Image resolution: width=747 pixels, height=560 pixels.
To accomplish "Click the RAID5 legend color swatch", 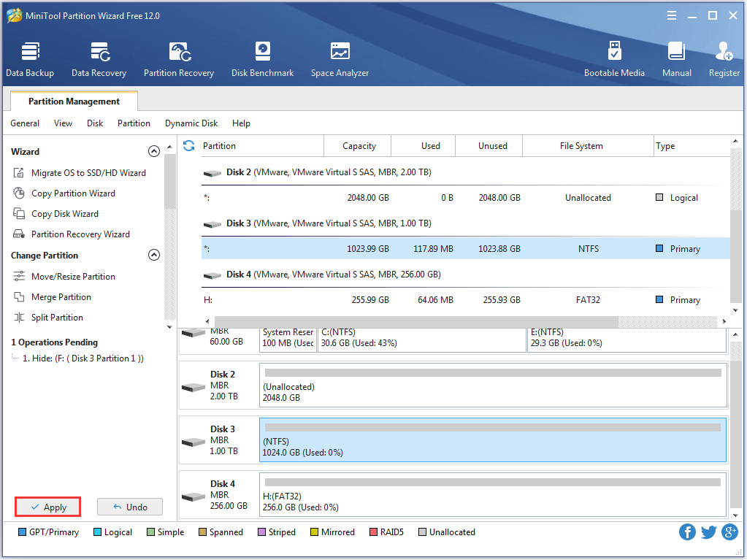I will pyautogui.click(x=373, y=532).
